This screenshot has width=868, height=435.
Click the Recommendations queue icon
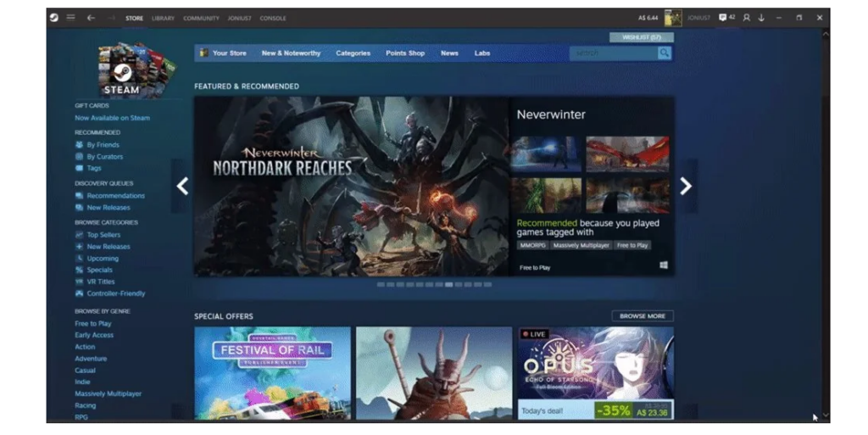point(79,195)
